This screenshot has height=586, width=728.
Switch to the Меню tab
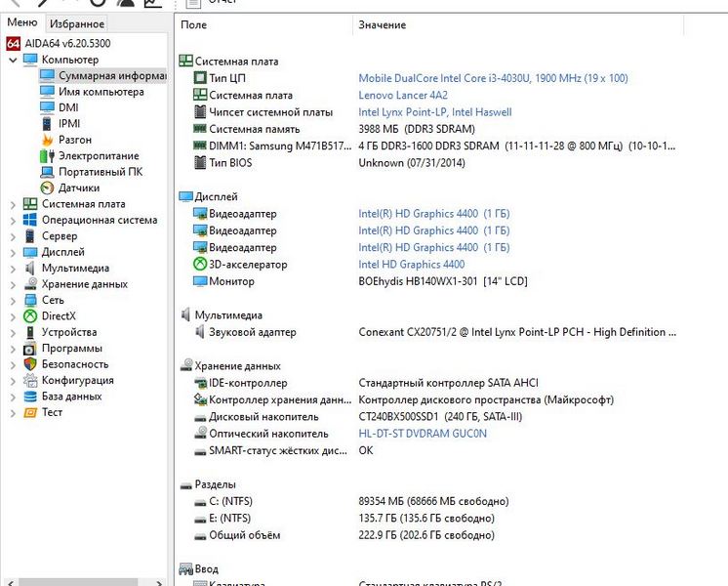pyautogui.click(x=22, y=22)
